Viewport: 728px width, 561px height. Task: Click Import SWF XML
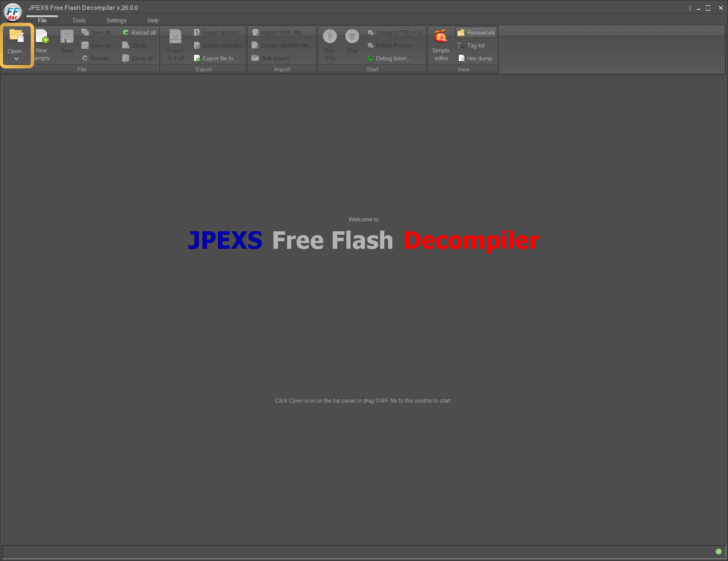[278, 33]
